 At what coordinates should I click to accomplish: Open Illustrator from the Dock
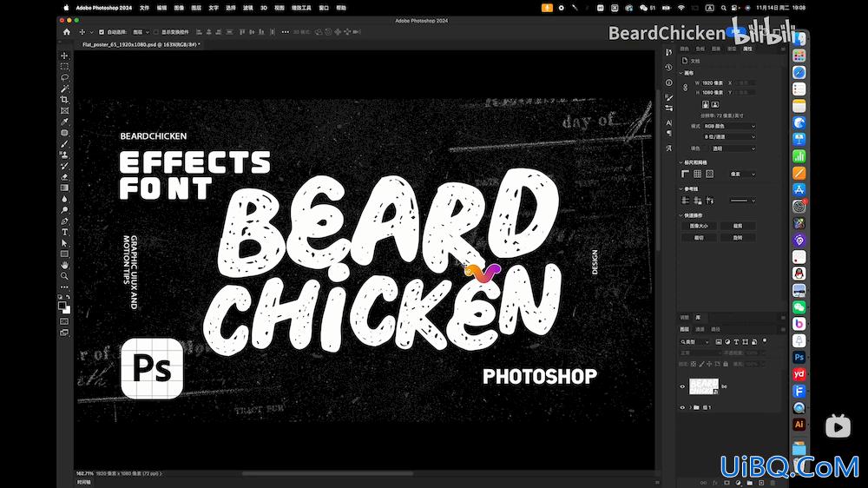tap(799, 425)
